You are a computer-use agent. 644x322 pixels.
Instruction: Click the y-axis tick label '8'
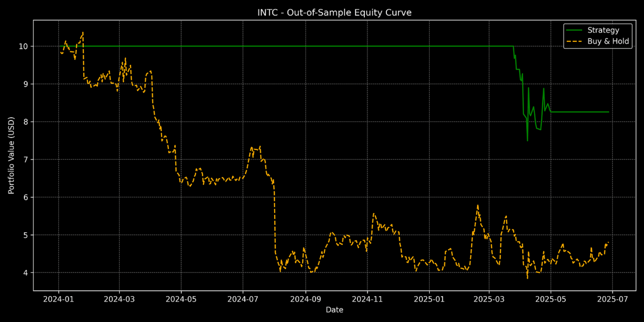coord(26,122)
